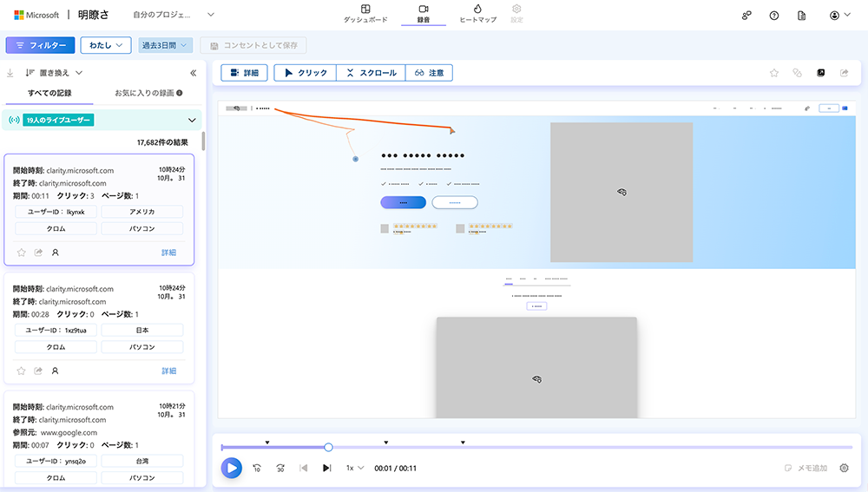Click the フィルター button
Viewport: 868px width, 492px height.
(40, 45)
